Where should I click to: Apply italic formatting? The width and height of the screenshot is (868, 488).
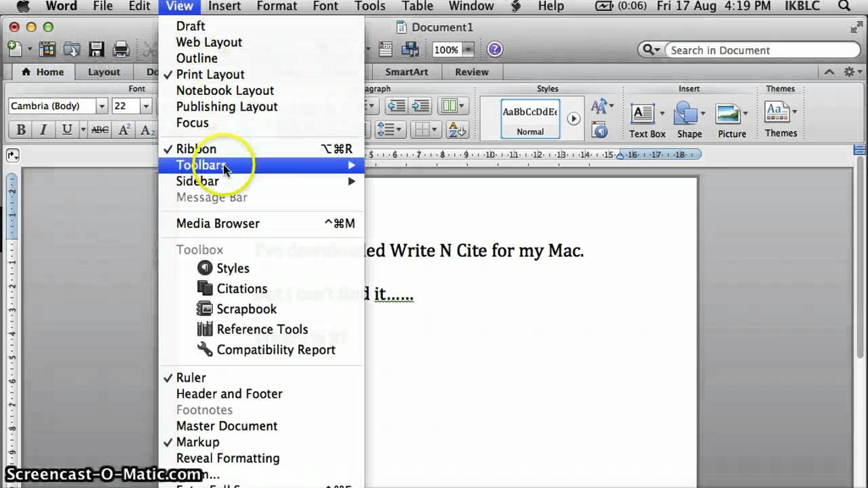[43, 130]
